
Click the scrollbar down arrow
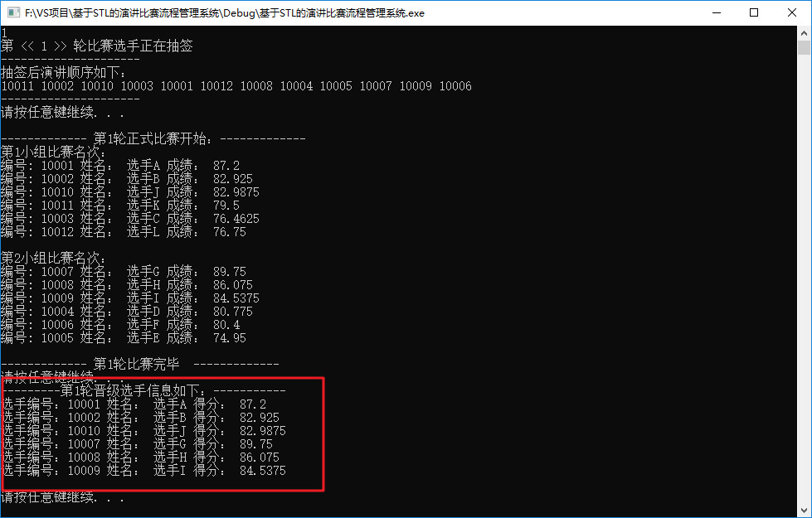tap(804, 509)
